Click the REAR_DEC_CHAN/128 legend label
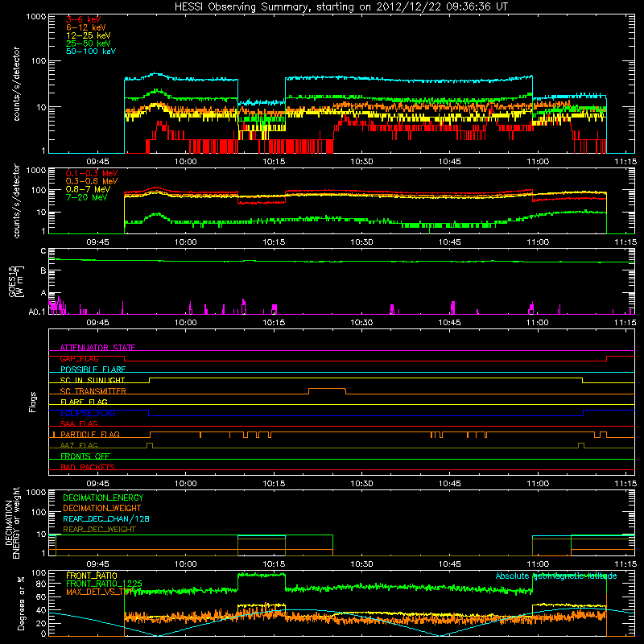The image size is (644, 644). [106, 519]
